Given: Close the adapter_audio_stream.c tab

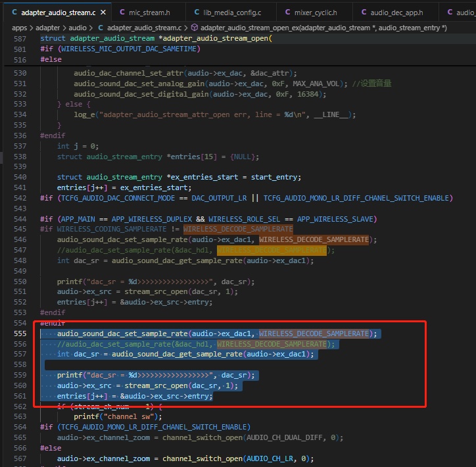Looking at the screenshot, I should coord(103,12).
